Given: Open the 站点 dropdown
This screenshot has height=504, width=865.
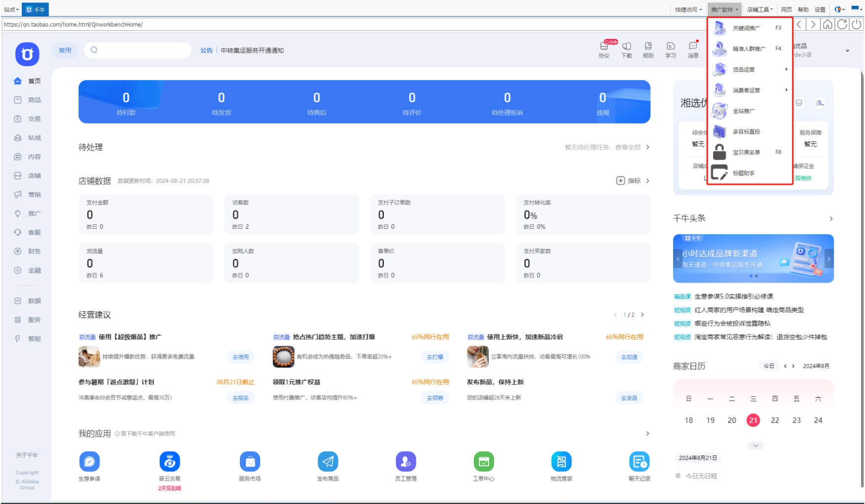Looking at the screenshot, I should (11, 9).
